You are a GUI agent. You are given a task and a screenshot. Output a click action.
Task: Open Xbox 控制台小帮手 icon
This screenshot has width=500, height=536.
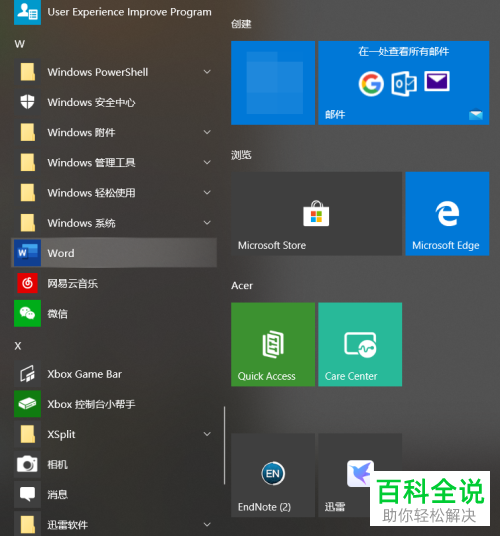27,404
